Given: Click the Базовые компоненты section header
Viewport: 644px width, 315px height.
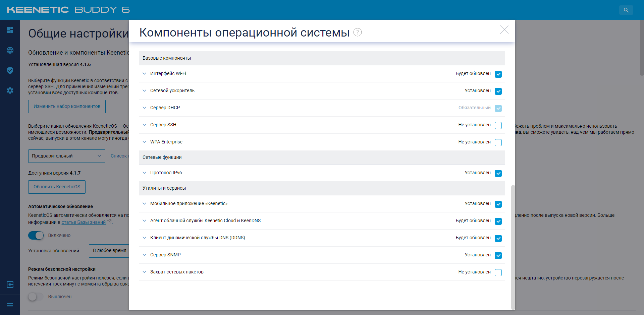Looking at the screenshot, I should point(322,58).
